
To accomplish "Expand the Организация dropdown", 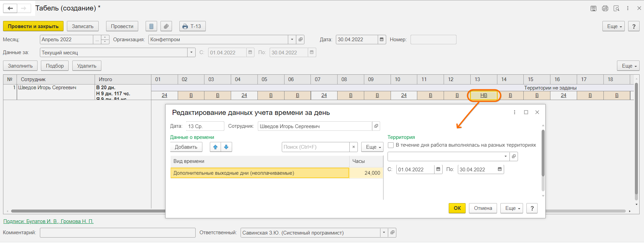I will point(292,40).
